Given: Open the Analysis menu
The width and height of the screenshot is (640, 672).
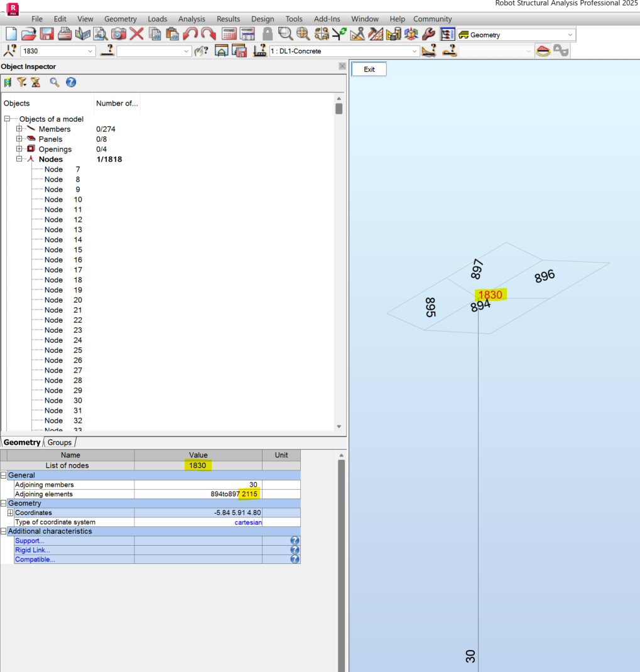Looking at the screenshot, I should pos(192,19).
